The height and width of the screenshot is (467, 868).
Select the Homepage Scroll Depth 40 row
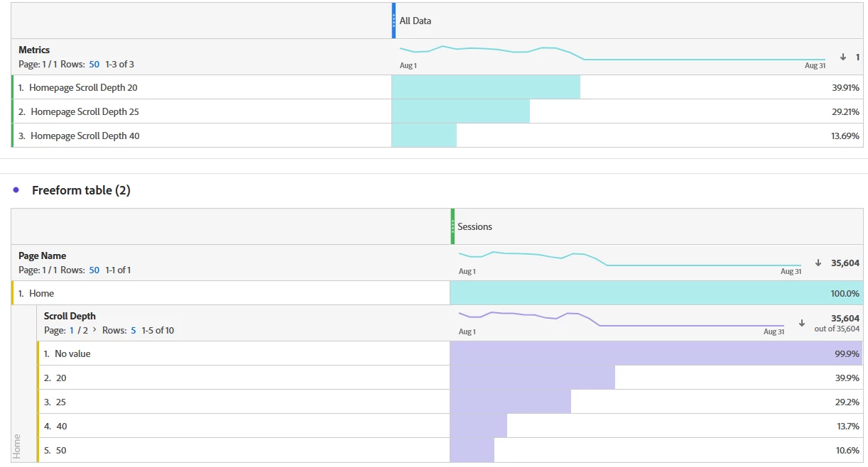tap(438, 136)
